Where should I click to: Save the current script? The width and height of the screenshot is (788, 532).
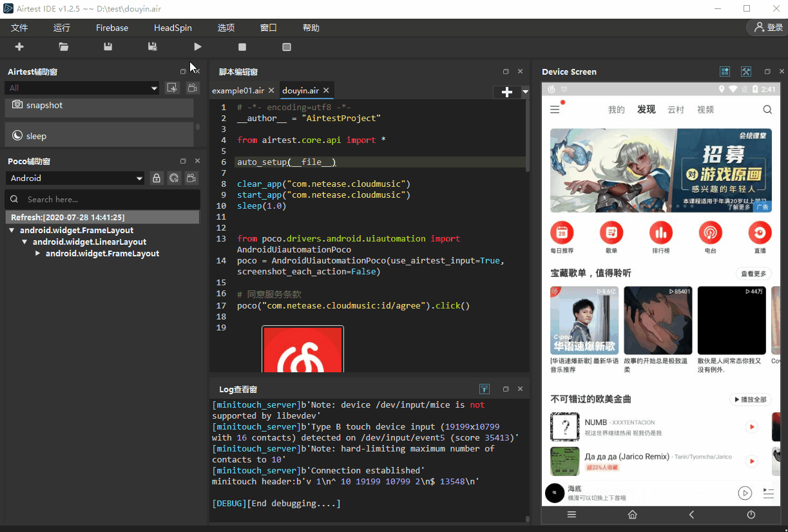point(108,46)
